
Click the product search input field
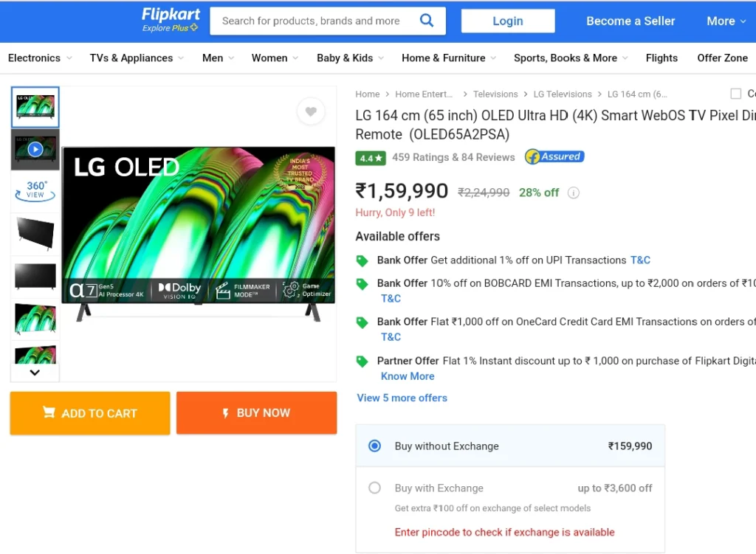point(314,21)
